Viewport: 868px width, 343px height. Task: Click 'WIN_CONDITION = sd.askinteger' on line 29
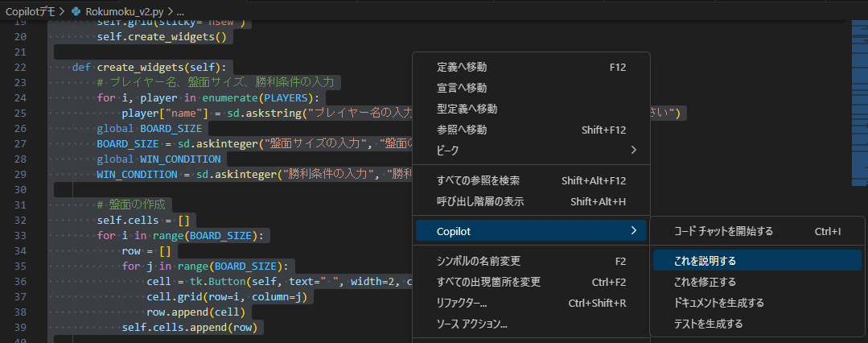tap(187, 175)
